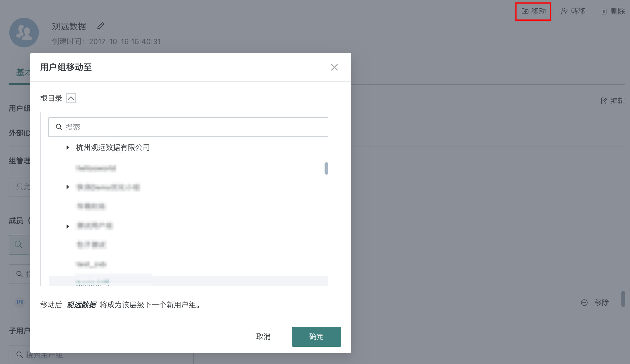Click the 确定 confirm button

[x=316, y=337]
